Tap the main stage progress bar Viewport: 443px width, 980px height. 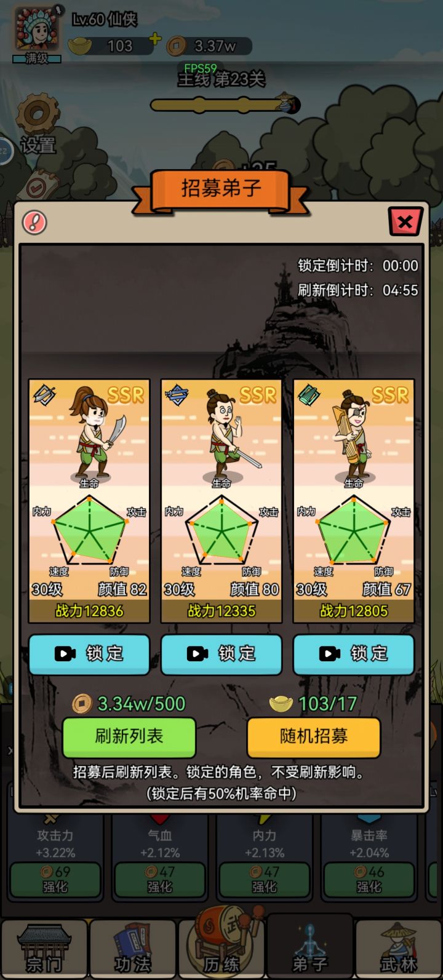225,105
